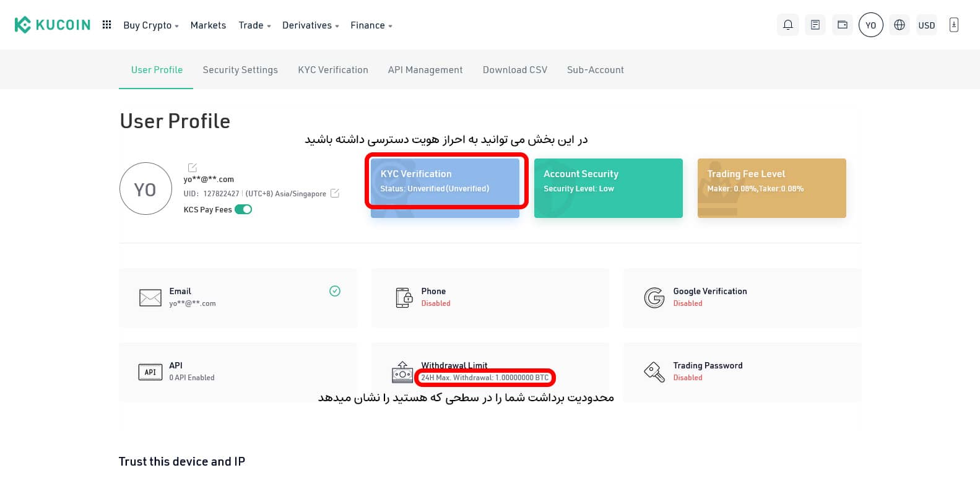Open the language globe icon

[900, 25]
